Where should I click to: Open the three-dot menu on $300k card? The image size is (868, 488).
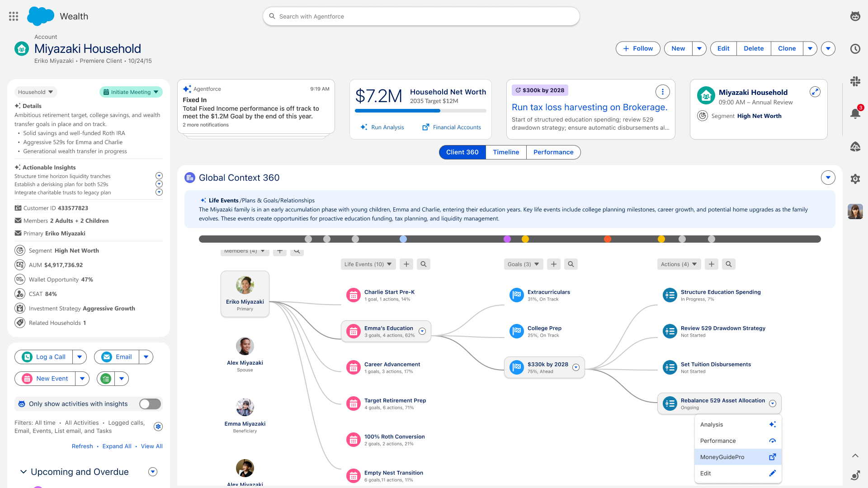[662, 92]
